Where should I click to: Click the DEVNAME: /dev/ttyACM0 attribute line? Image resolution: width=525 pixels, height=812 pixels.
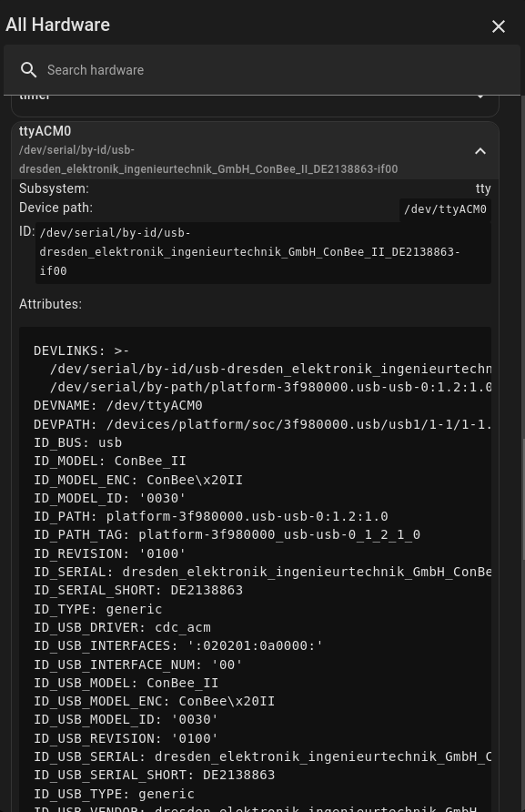click(118, 405)
